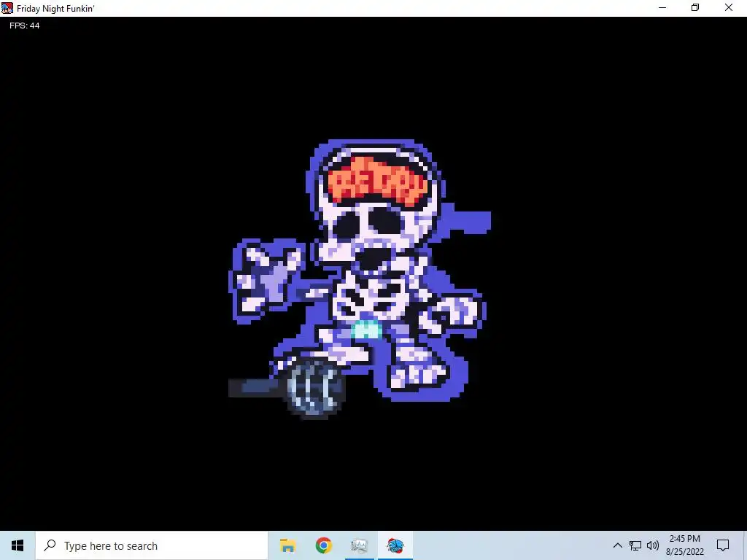The height and width of the screenshot is (560, 747).
Task: Click the 'Type here to search' box
Action: point(152,545)
